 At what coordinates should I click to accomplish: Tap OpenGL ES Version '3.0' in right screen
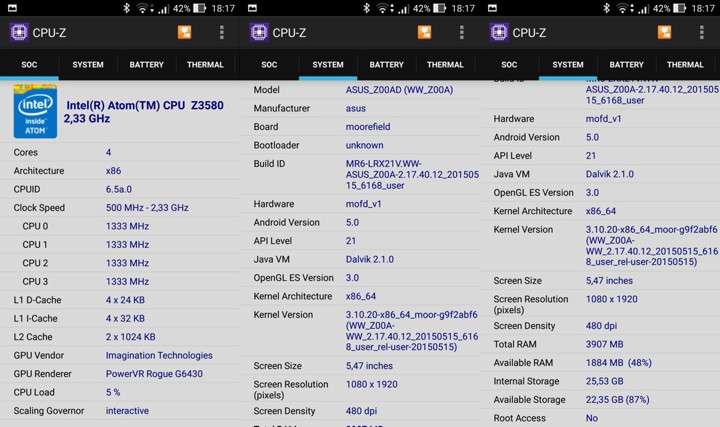pos(592,192)
